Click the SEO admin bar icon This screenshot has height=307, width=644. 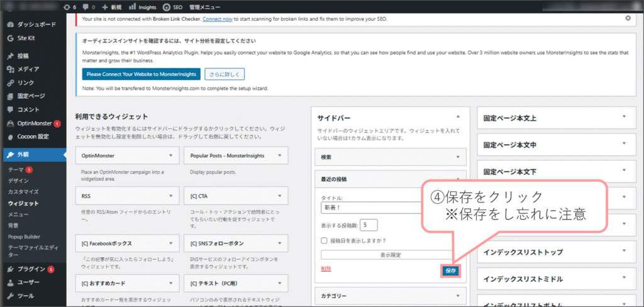point(166,7)
